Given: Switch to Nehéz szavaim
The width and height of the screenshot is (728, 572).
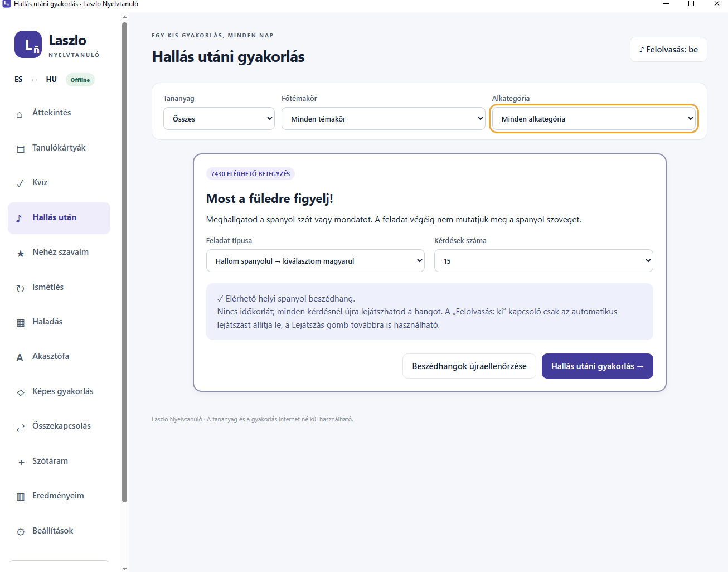Looking at the screenshot, I should click(x=59, y=253).
